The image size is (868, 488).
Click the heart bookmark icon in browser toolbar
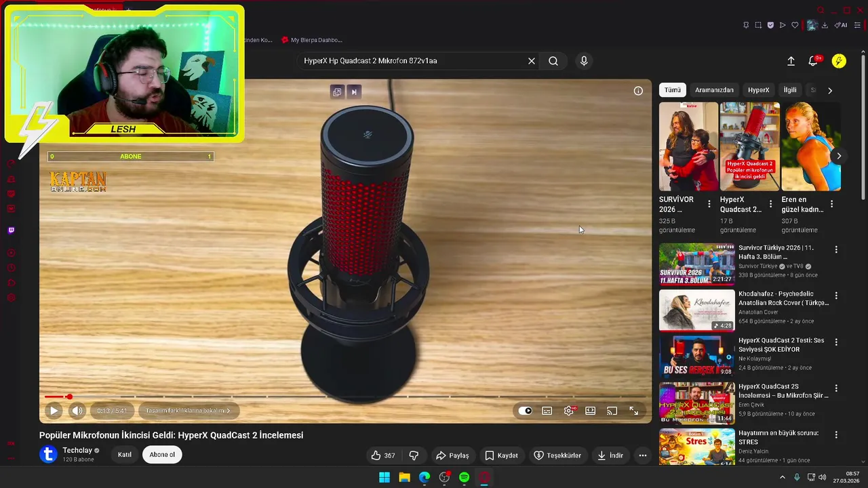tap(795, 25)
